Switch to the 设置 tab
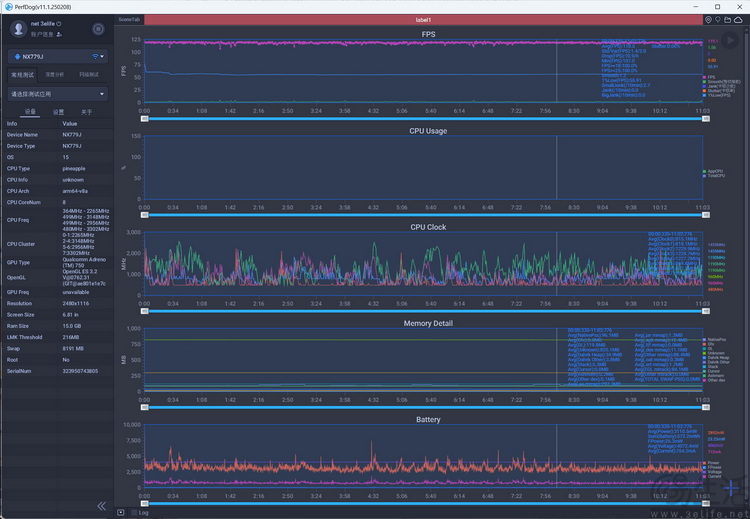The height and width of the screenshot is (519, 750). (58, 112)
